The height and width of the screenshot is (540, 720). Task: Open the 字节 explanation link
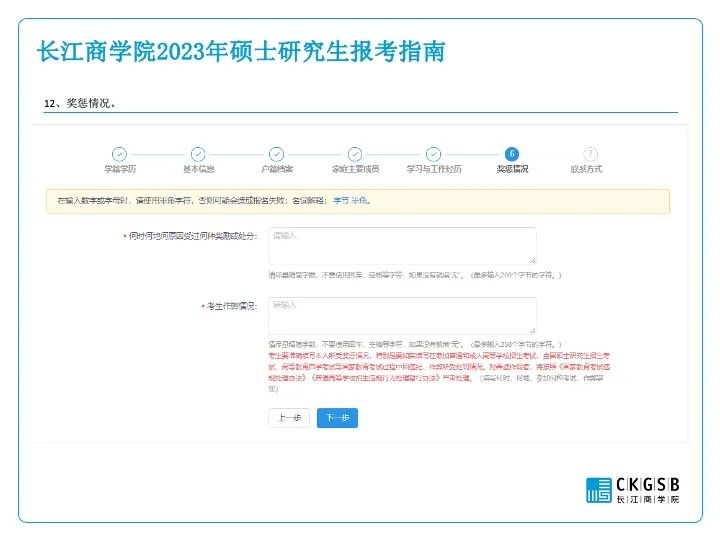coord(341,201)
